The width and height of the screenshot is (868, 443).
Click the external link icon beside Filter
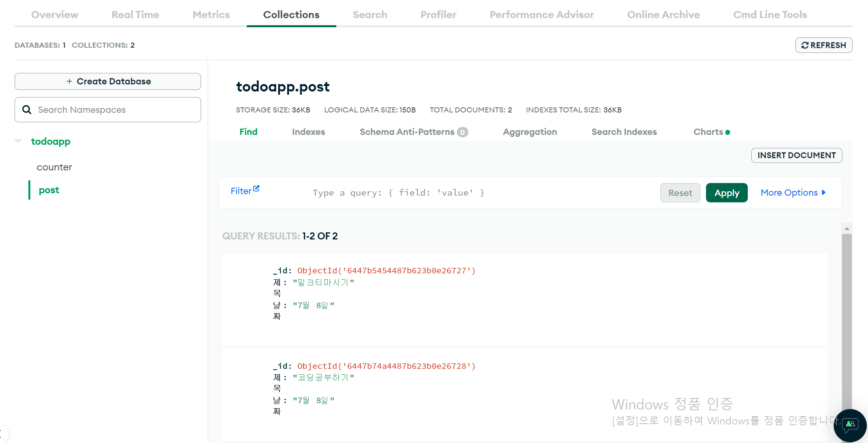pyautogui.click(x=256, y=189)
